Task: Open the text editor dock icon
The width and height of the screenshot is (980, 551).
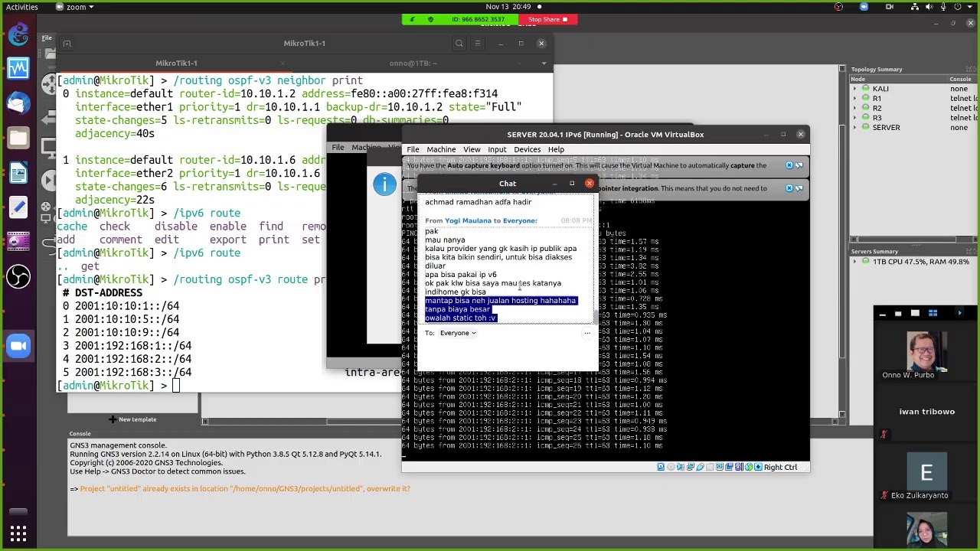Action: coord(18,207)
